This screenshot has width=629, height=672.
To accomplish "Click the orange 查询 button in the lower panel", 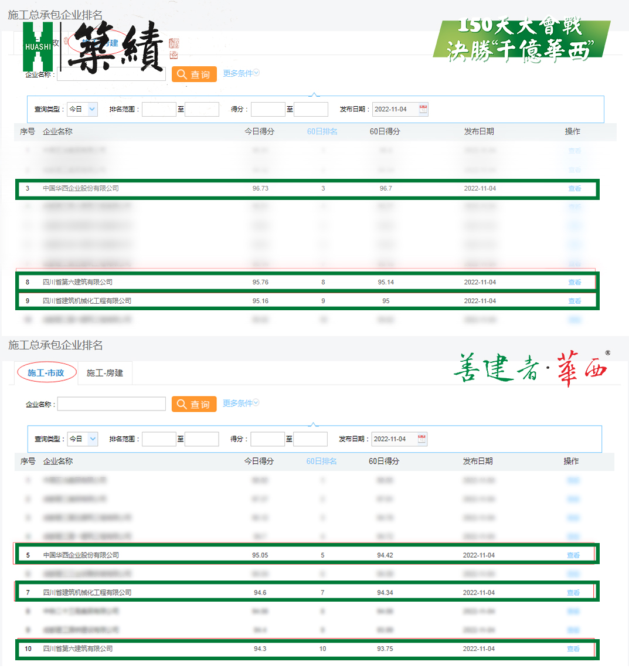I will click(x=194, y=404).
